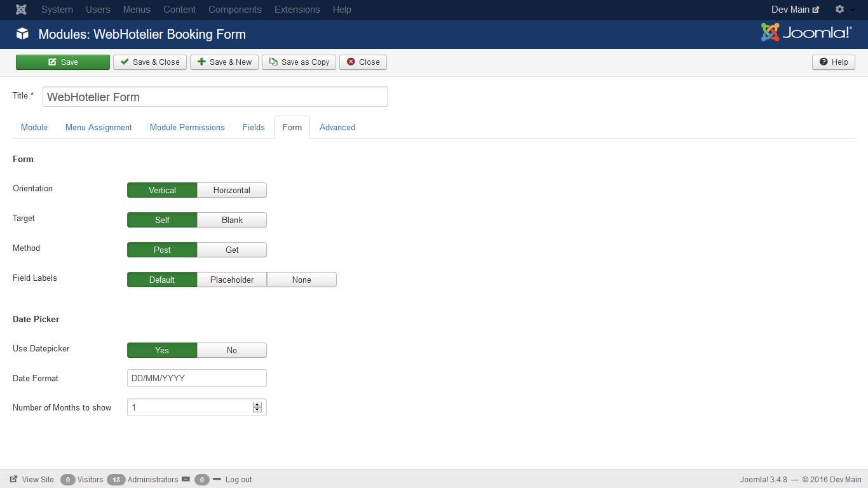Increase Number of Months with up arrow
868x488 pixels.
coord(257,405)
